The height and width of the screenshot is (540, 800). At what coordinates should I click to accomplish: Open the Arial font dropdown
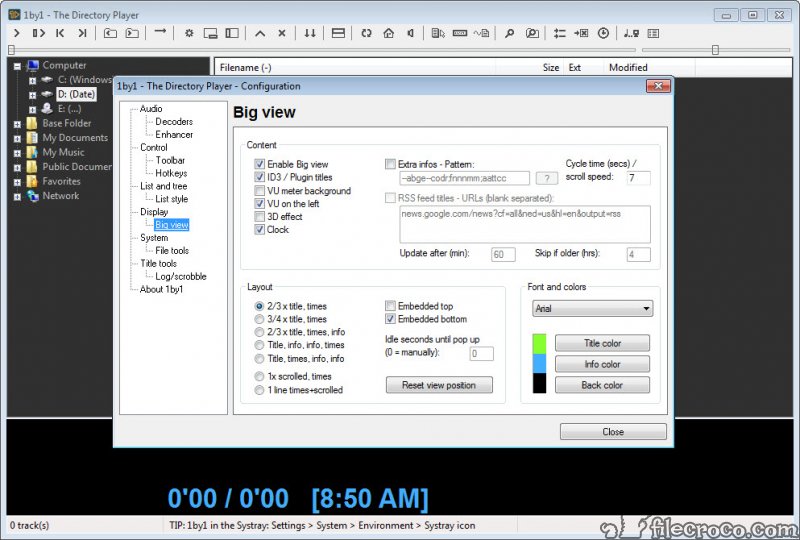pos(592,308)
